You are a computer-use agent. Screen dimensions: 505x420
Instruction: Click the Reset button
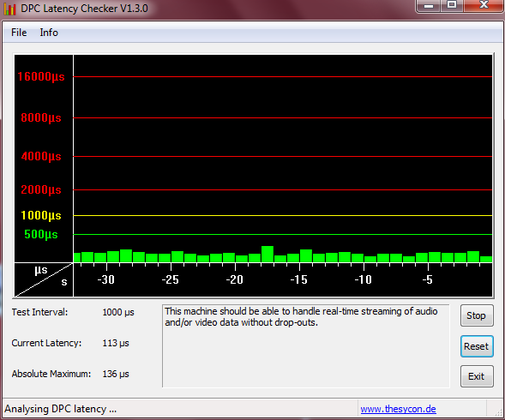coord(477,346)
